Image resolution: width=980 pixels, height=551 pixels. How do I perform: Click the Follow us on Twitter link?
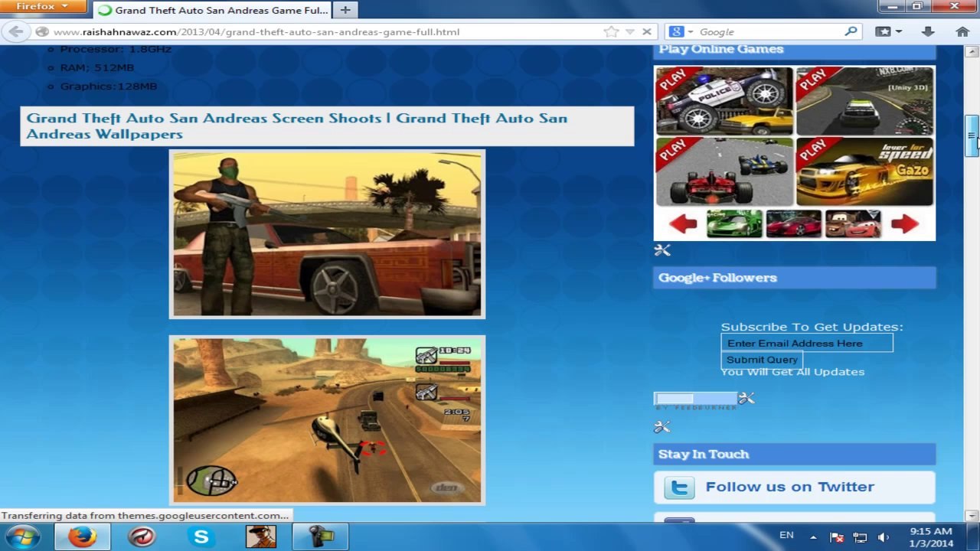[789, 487]
